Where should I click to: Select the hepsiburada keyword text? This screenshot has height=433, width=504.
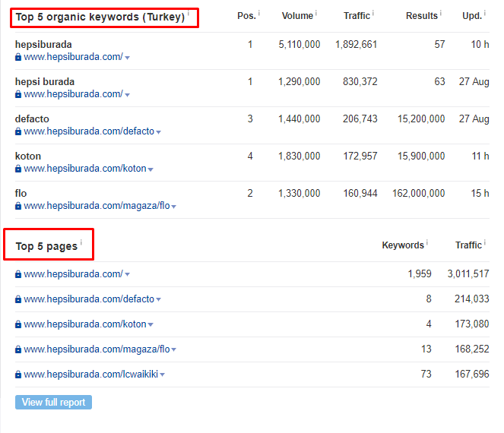(x=43, y=45)
